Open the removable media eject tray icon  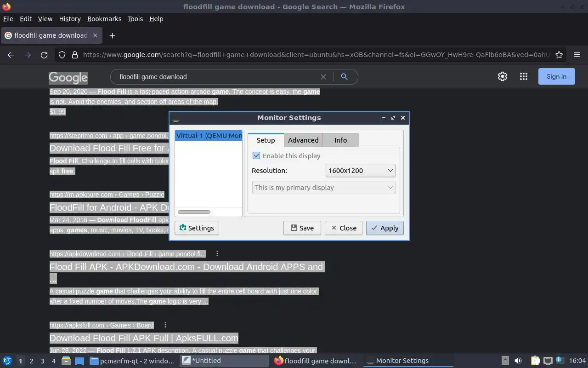point(505,361)
